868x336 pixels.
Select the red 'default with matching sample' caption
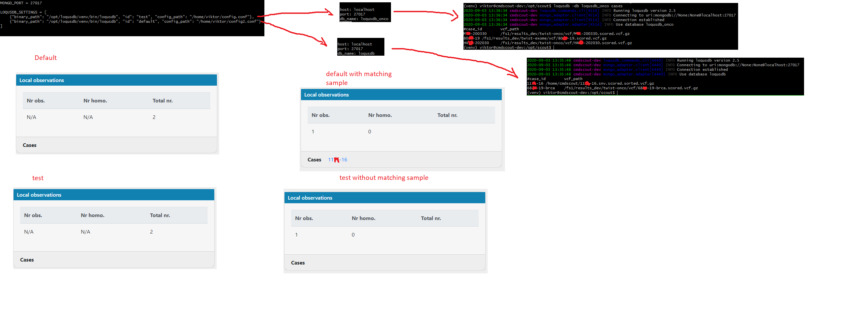[359, 78]
